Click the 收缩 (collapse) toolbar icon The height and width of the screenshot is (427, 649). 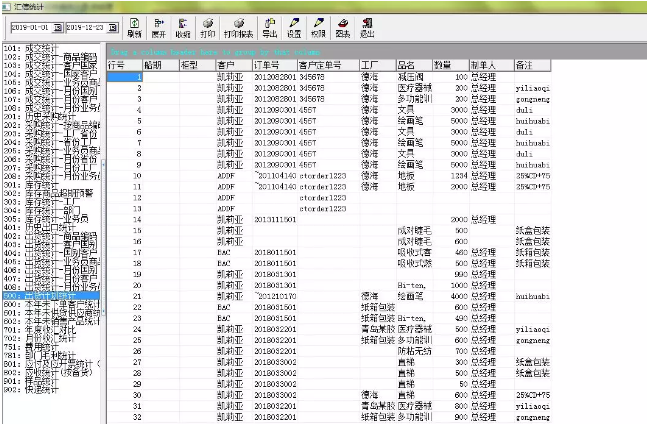(x=183, y=28)
